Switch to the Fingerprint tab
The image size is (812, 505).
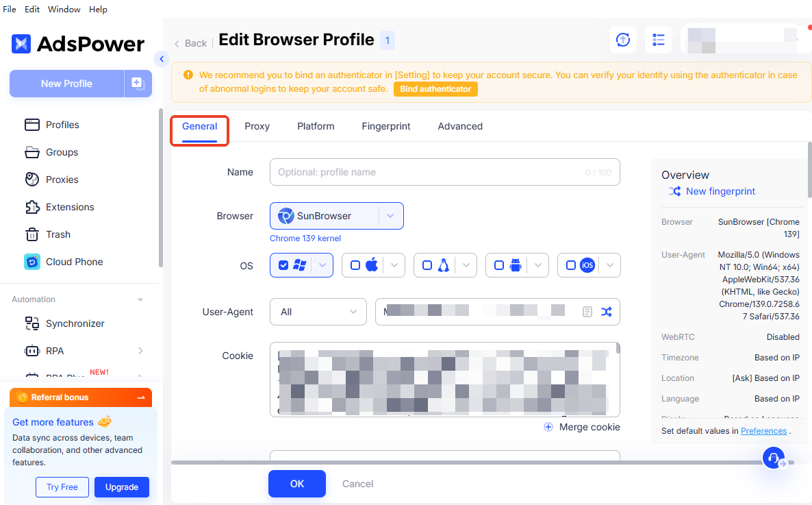(x=386, y=126)
